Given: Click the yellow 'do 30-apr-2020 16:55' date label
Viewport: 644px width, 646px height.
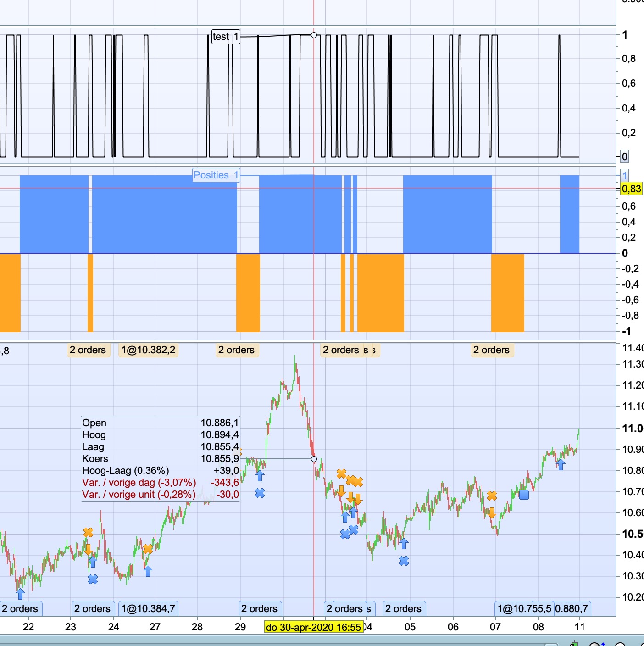Looking at the screenshot, I should (x=314, y=627).
